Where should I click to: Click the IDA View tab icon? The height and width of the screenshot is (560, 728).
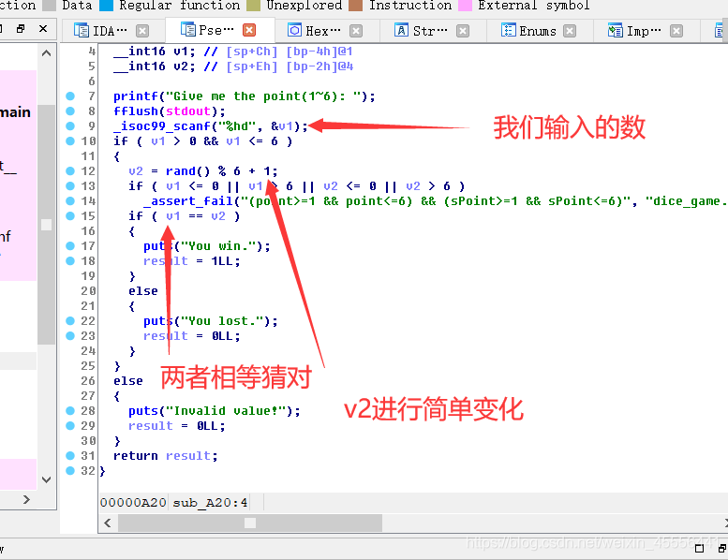(82, 31)
